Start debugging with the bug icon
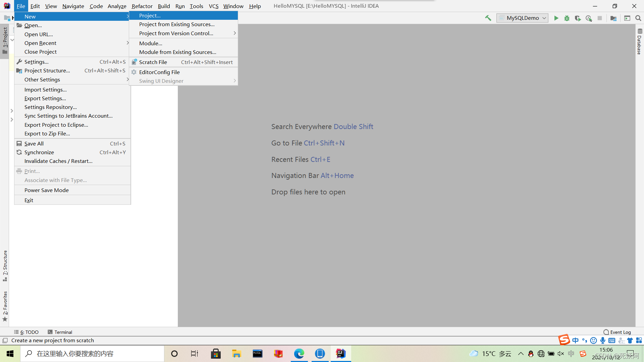Screen dimensions: 644x362 567,18
